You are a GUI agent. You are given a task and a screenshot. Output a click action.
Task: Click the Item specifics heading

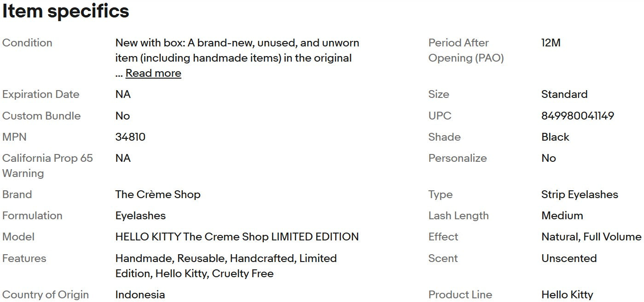click(x=65, y=11)
